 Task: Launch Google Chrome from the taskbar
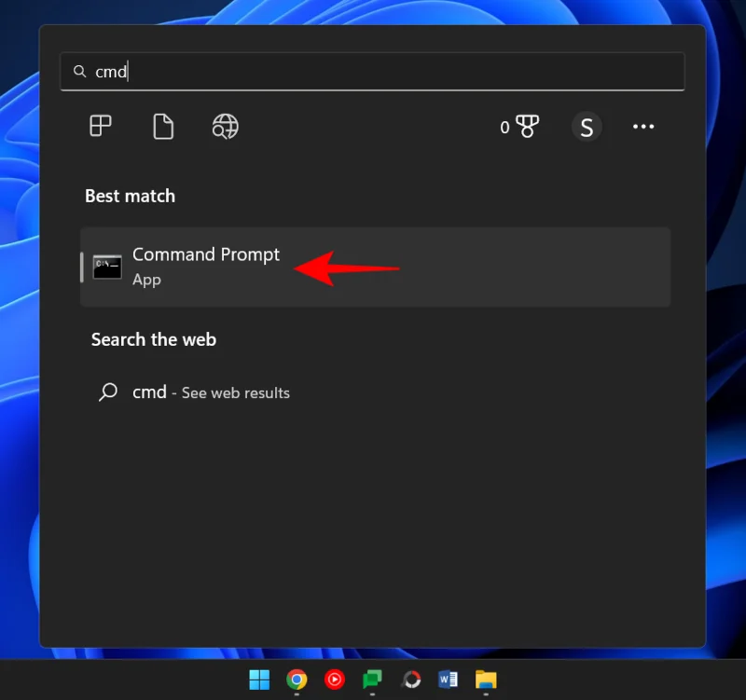(297, 679)
